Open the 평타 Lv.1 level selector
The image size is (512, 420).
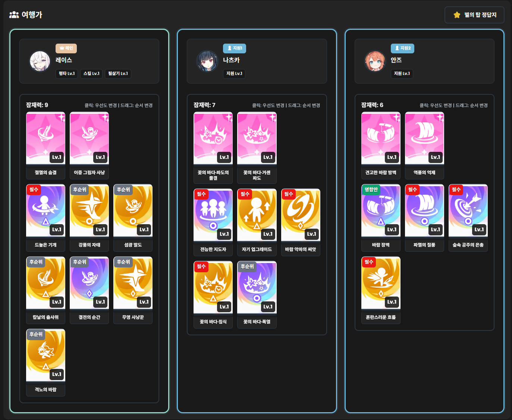(67, 73)
